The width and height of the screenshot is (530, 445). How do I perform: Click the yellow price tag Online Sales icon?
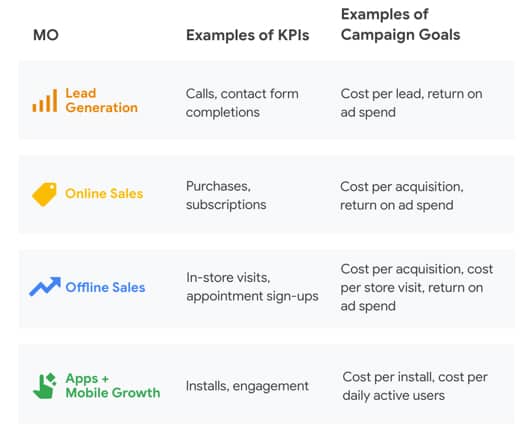pos(44,194)
